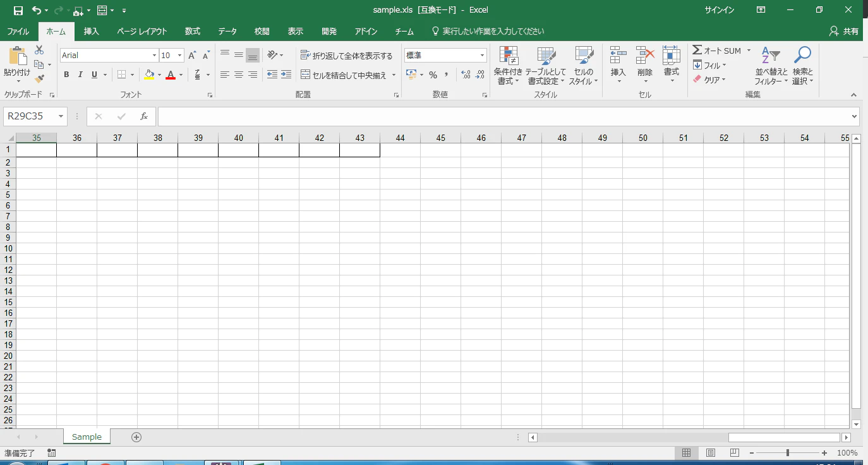Toggle bold formatting

66,75
